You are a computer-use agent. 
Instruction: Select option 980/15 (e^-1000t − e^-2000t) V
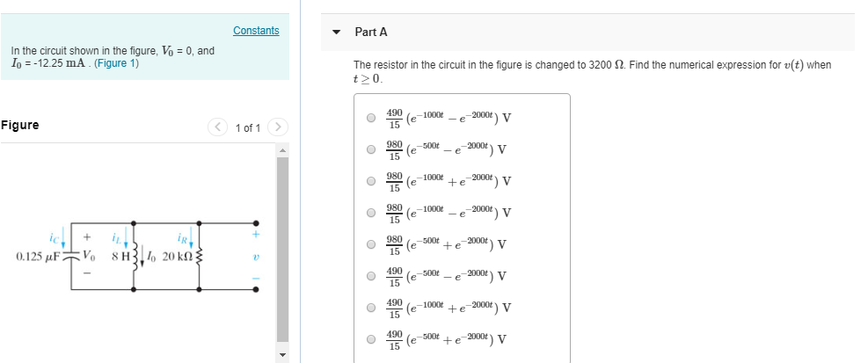click(x=370, y=213)
